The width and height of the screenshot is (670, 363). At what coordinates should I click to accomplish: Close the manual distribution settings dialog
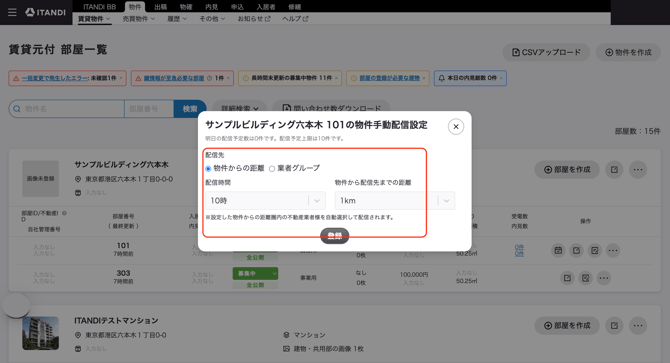click(x=456, y=126)
